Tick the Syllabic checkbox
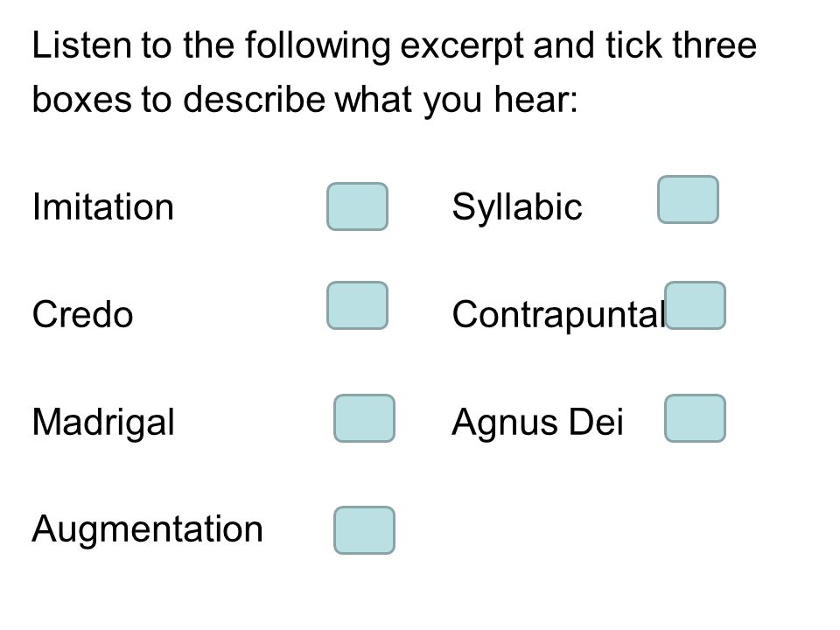The width and height of the screenshot is (840, 630). tap(688, 199)
